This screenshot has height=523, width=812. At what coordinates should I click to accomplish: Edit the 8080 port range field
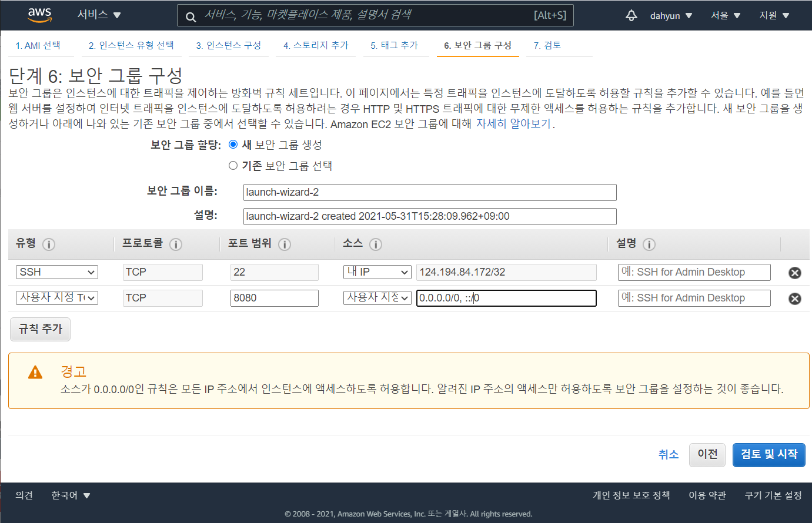(275, 298)
